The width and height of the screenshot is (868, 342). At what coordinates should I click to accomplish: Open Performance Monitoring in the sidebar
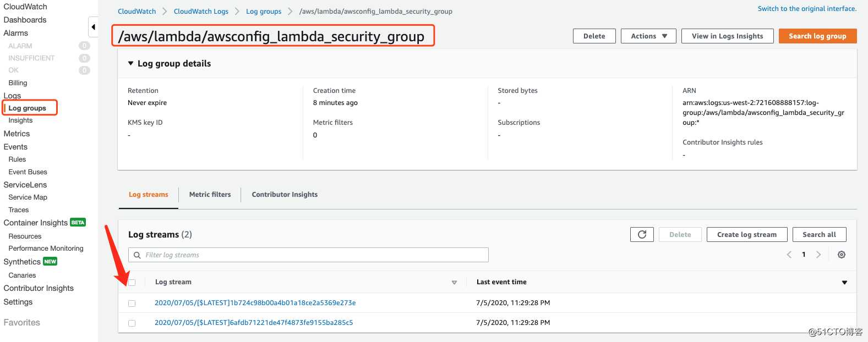pyautogui.click(x=46, y=249)
